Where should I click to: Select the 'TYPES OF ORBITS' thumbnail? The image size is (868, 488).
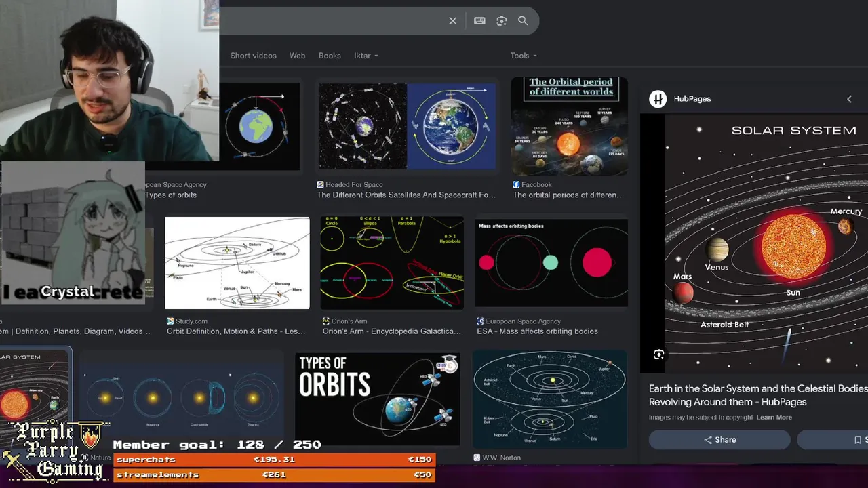click(x=378, y=400)
